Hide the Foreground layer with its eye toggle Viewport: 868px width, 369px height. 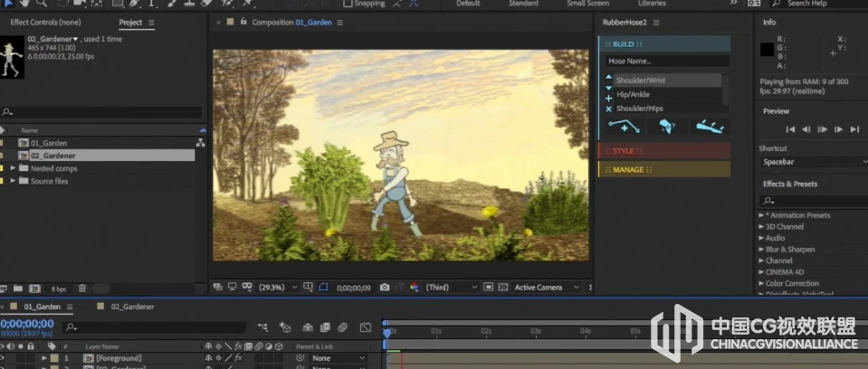(4, 358)
